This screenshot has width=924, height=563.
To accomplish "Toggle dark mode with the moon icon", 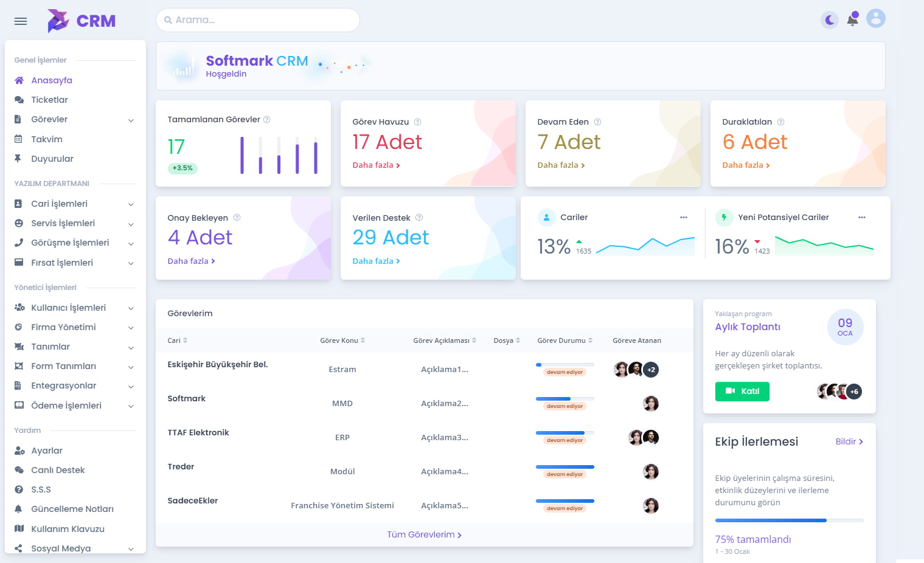I will [829, 20].
